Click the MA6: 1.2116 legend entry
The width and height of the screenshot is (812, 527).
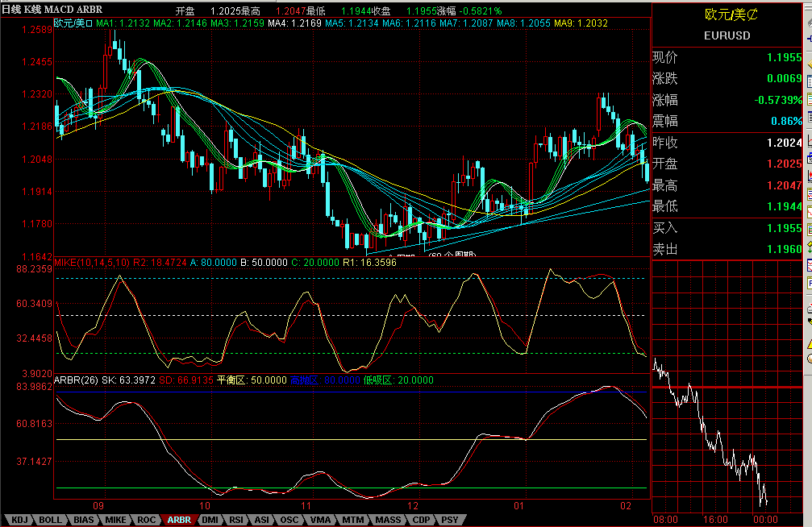[409, 23]
